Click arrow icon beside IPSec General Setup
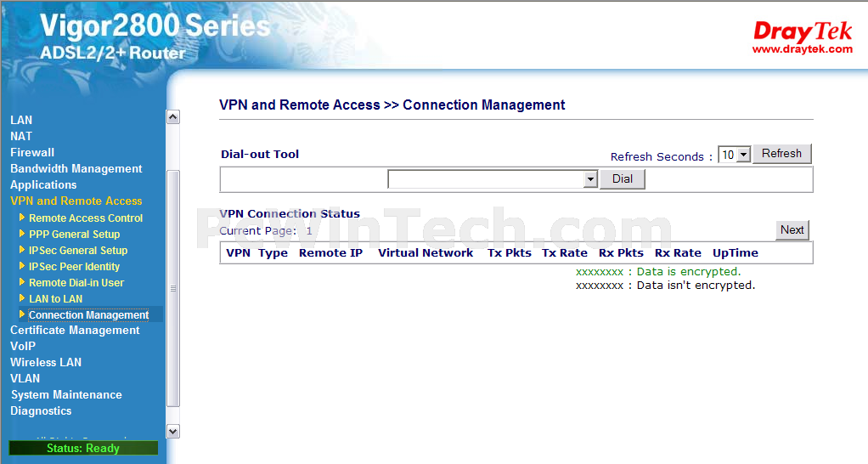This screenshot has height=464, width=868. (x=22, y=249)
